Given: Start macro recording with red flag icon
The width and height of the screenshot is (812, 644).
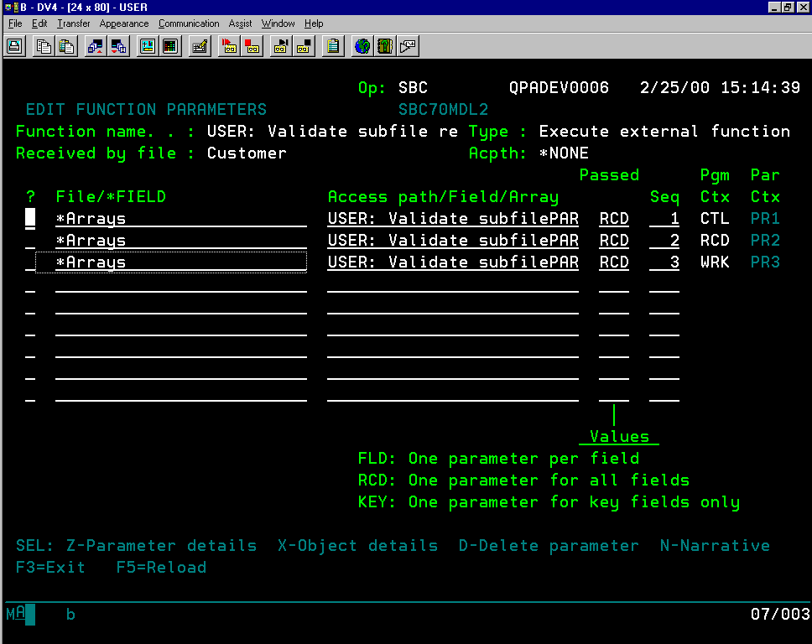Looking at the screenshot, I should [228, 46].
